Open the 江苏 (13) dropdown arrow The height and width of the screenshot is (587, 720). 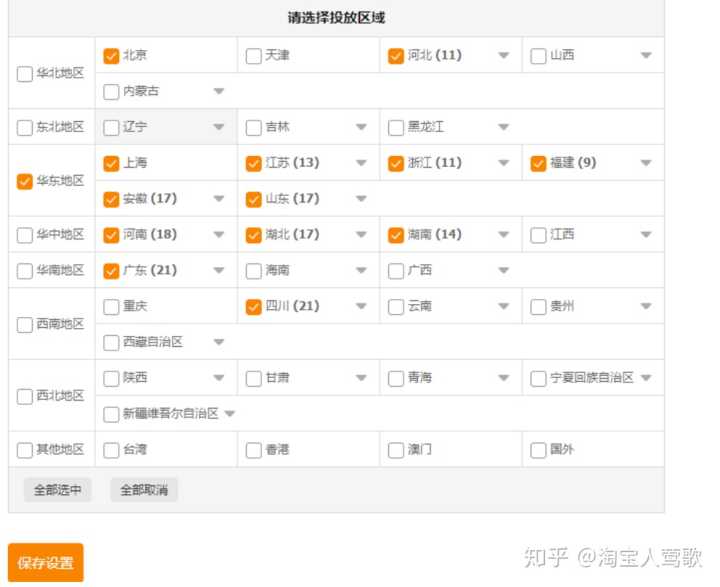[361, 163]
